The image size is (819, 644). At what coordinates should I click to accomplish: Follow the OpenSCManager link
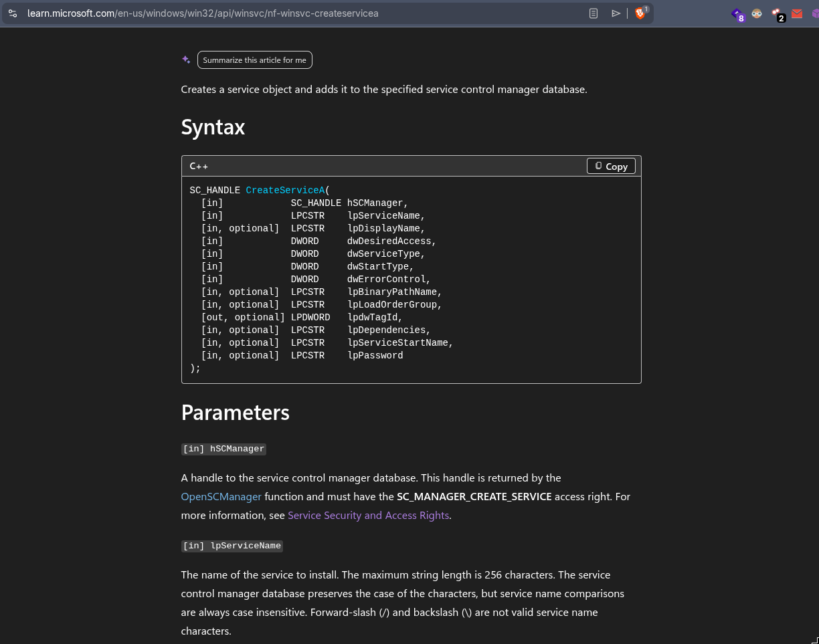(221, 496)
